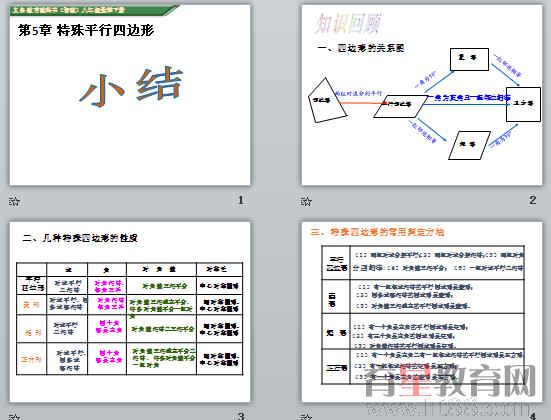Viewport: 551px width, 420px height.
Task: Click the animation star icon under slide 3
Action: coord(14,416)
